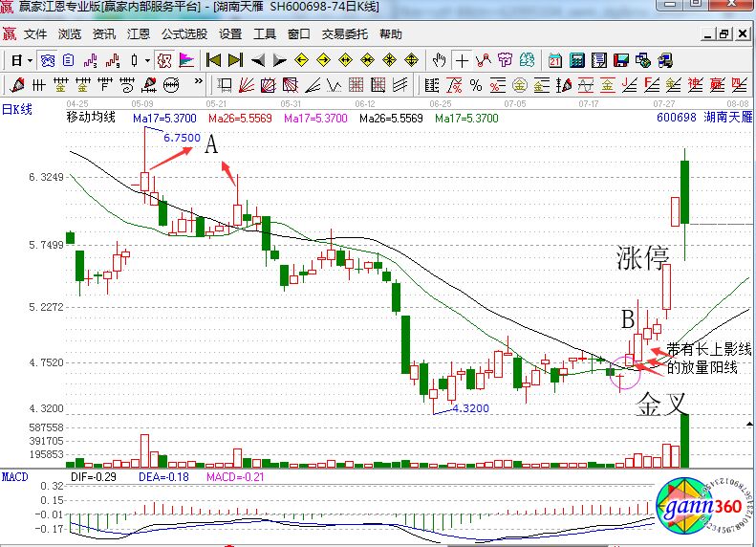Screen dimensions: 756x547
Task: Select the hand pan tool
Action: point(439,59)
